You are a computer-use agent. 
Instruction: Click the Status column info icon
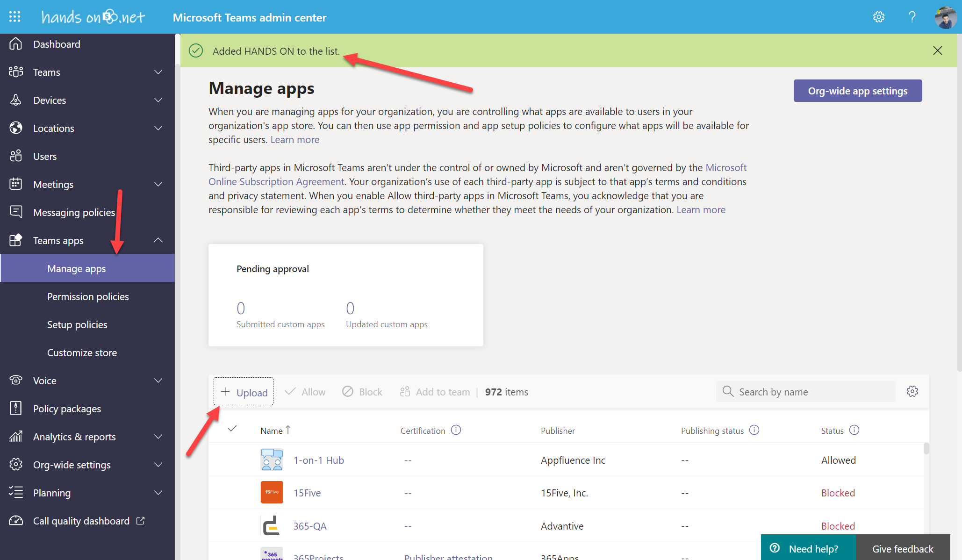pyautogui.click(x=854, y=430)
